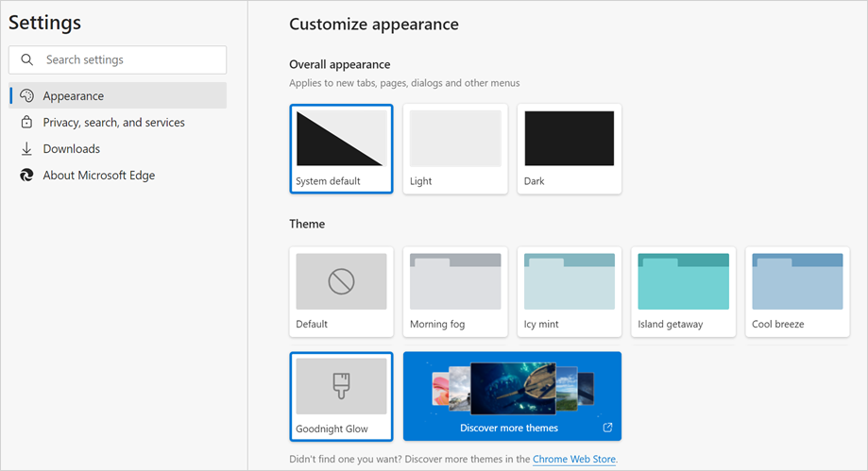This screenshot has width=868, height=471.
Task: Click the paintbrush icon on Goodnight Glow
Action: pyautogui.click(x=341, y=385)
